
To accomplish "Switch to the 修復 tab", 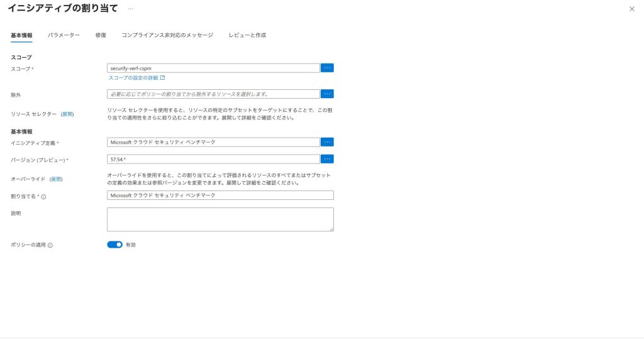I will click(x=101, y=35).
